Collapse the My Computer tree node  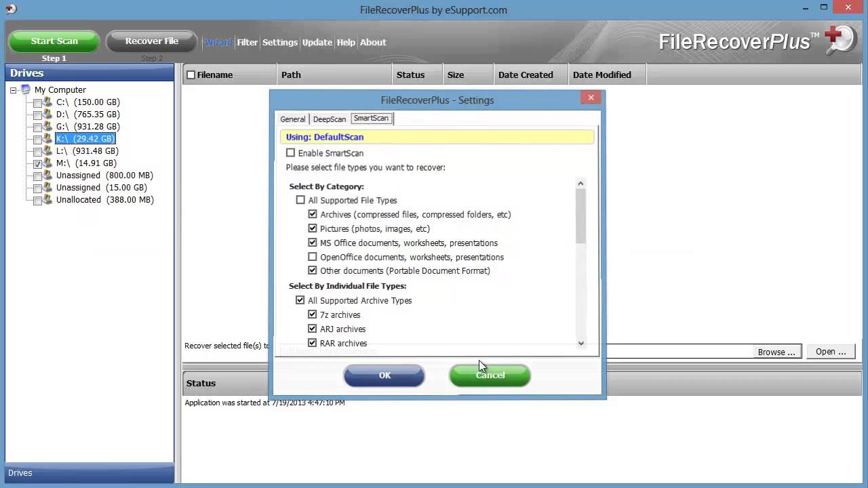click(13, 90)
